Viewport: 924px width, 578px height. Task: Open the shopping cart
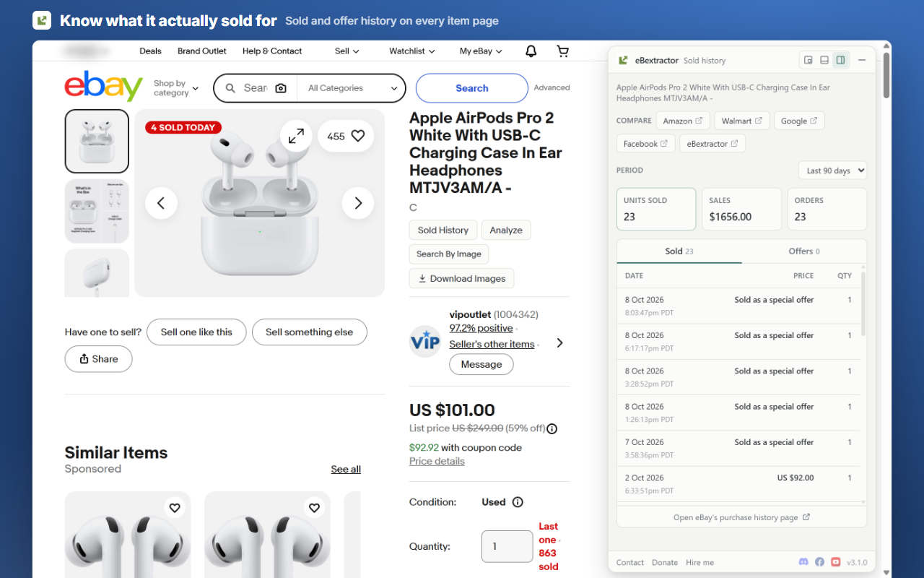pyautogui.click(x=562, y=51)
